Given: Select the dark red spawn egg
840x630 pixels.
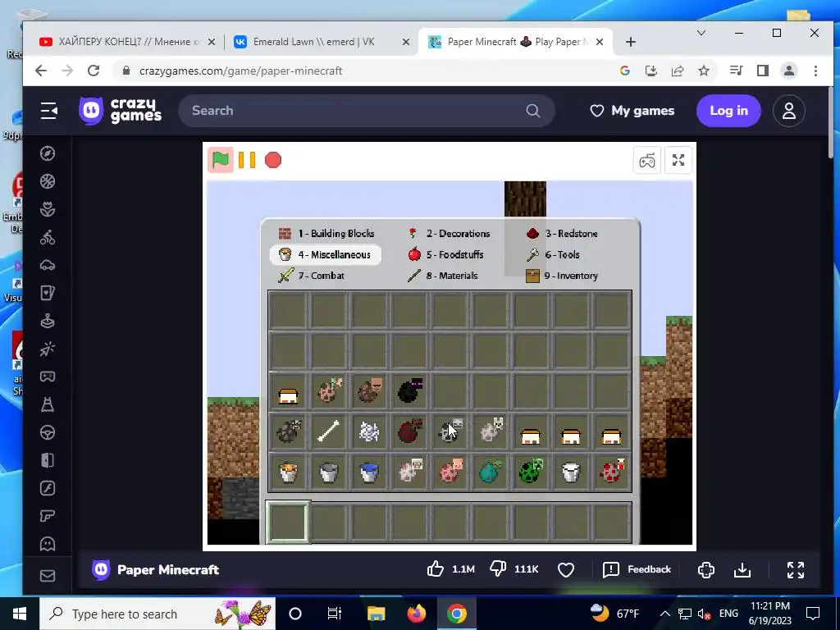Looking at the screenshot, I should (x=410, y=430).
